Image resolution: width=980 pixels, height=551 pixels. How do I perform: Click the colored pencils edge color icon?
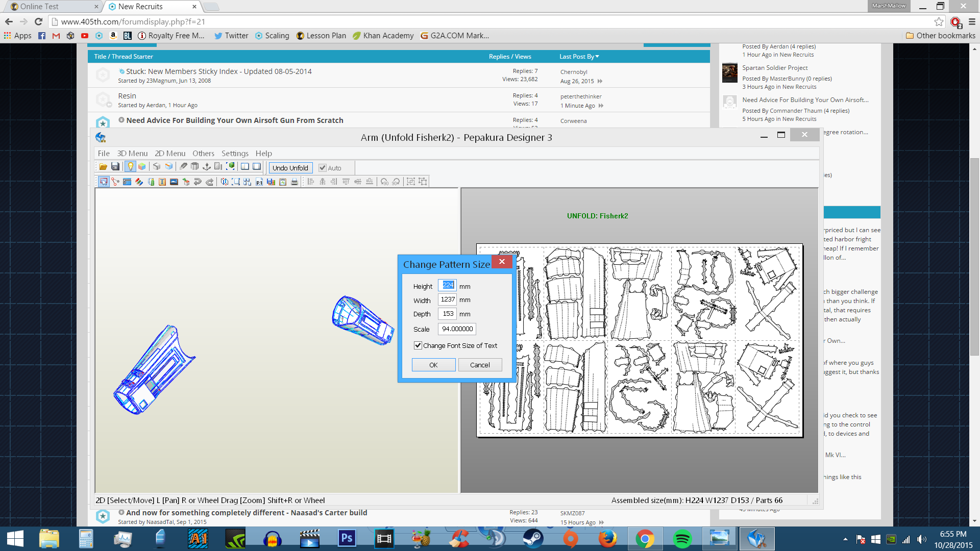coord(139,182)
